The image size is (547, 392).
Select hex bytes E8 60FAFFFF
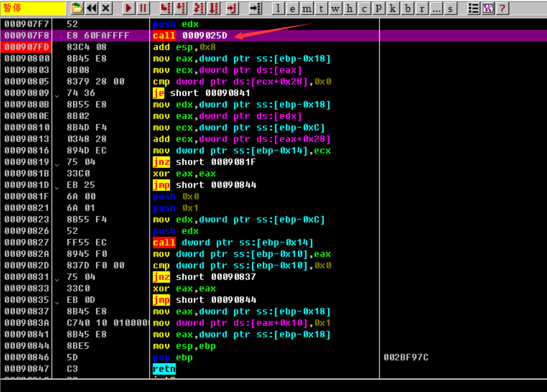click(98, 35)
